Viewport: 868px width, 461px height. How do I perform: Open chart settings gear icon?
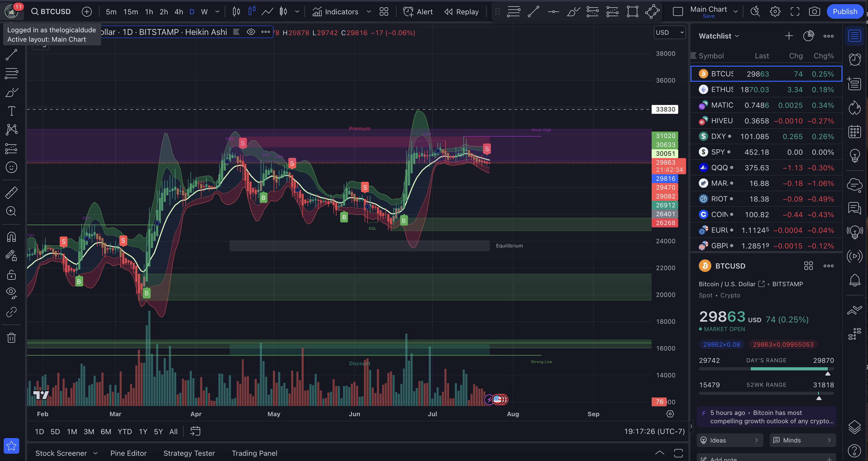click(x=775, y=12)
